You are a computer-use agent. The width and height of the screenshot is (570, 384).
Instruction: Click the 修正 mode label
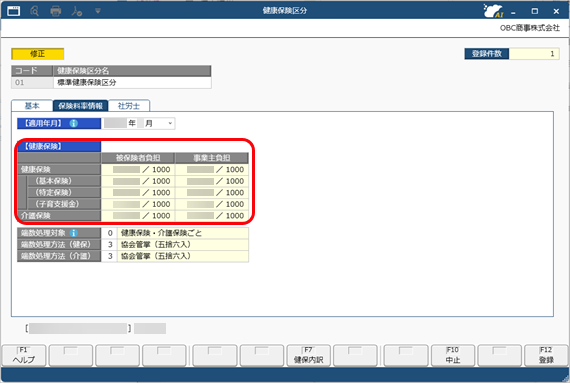tap(37, 54)
